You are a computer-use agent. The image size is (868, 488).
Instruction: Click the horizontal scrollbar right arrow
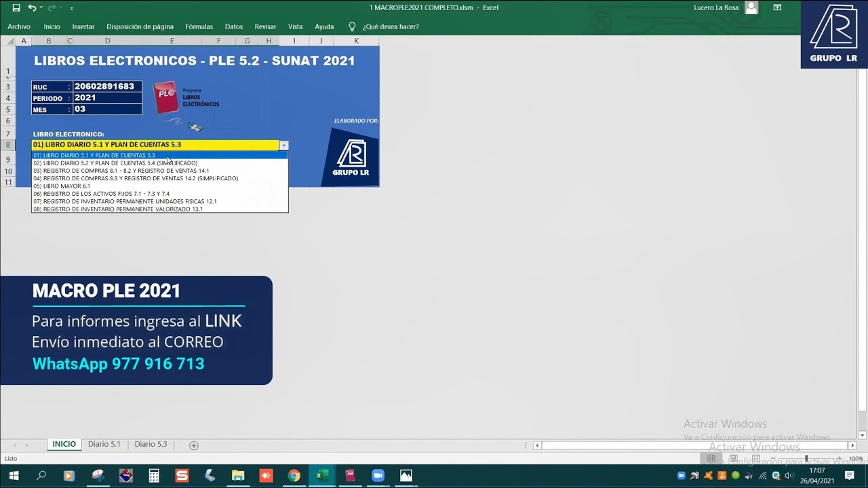pos(852,445)
